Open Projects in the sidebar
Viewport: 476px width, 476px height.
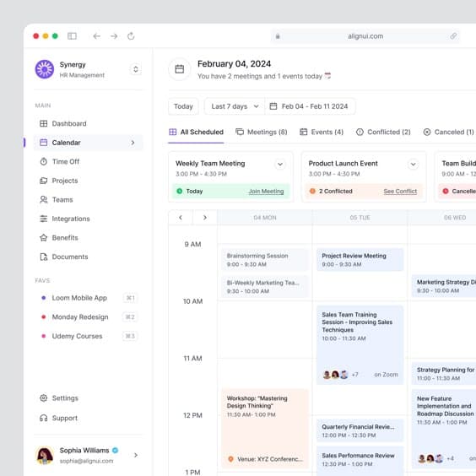(x=88, y=181)
